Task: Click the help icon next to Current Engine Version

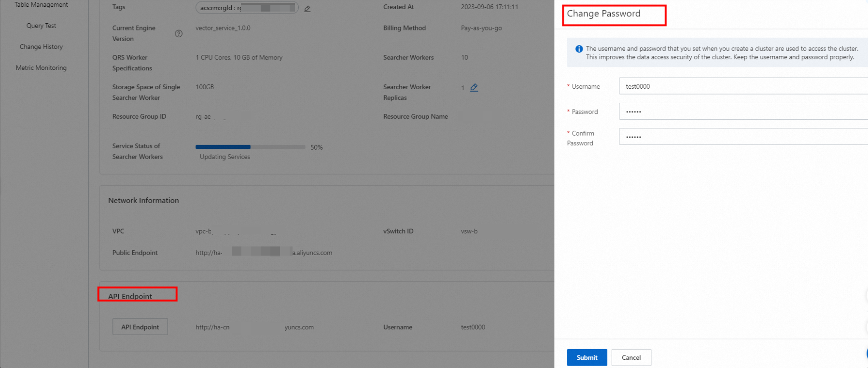Action: (179, 33)
